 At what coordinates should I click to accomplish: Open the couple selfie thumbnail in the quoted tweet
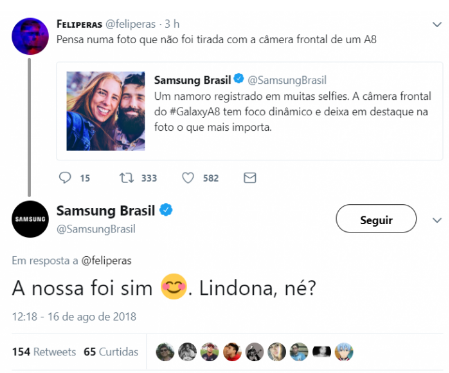pyautogui.click(x=106, y=111)
